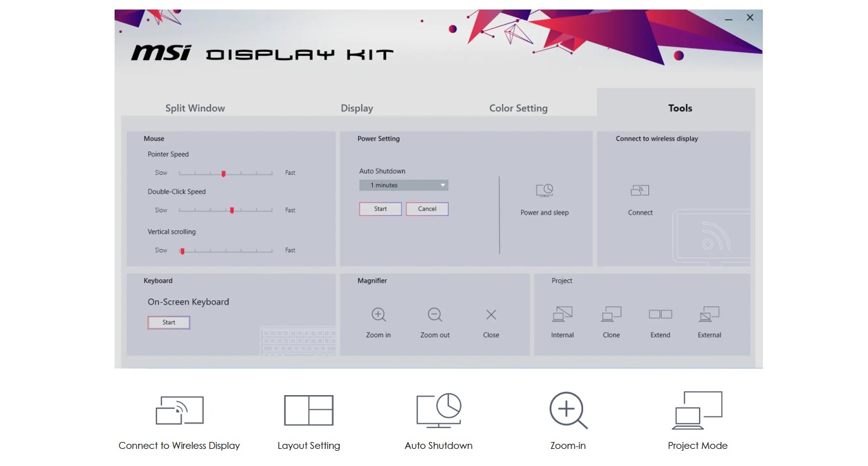Select External project mode icon
The height and width of the screenshot is (466, 868).
pyautogui.click(x=709, y=315)
